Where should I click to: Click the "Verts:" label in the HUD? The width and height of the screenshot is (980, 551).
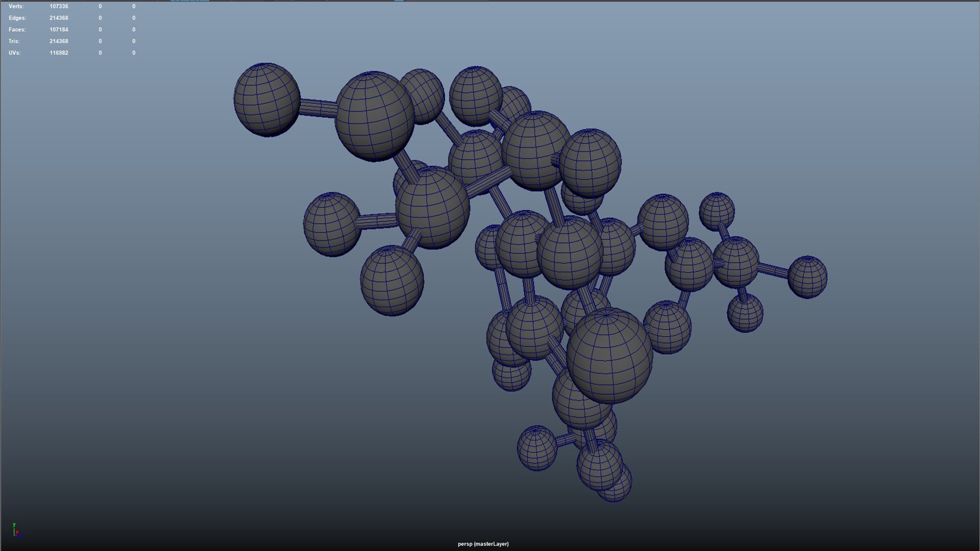[x=16, y=6]
